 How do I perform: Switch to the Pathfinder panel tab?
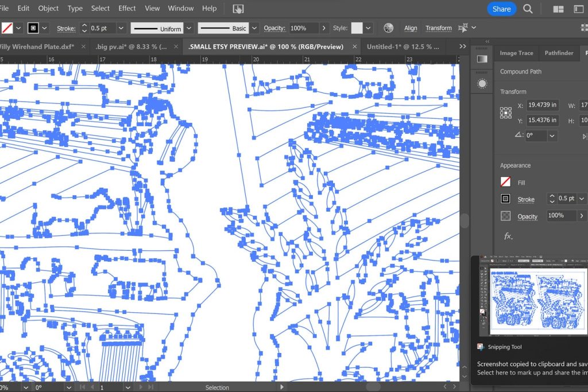tap(559, 53)
